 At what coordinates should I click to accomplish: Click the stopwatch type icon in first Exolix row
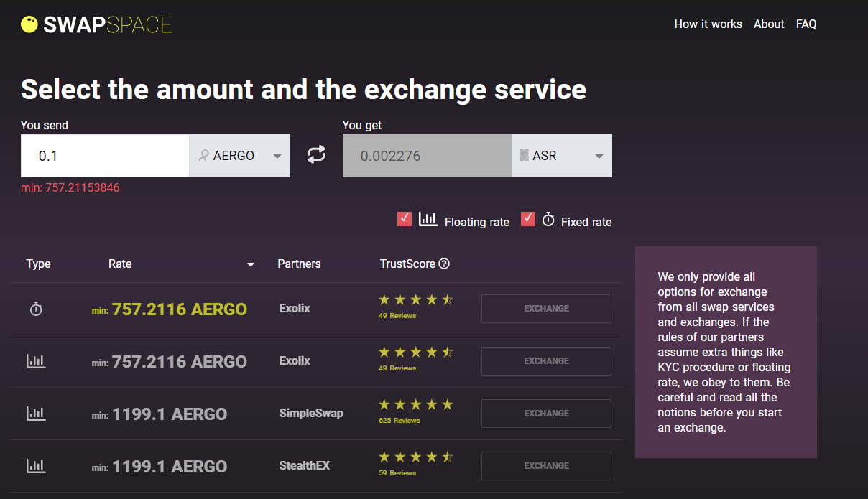(36, 309)
